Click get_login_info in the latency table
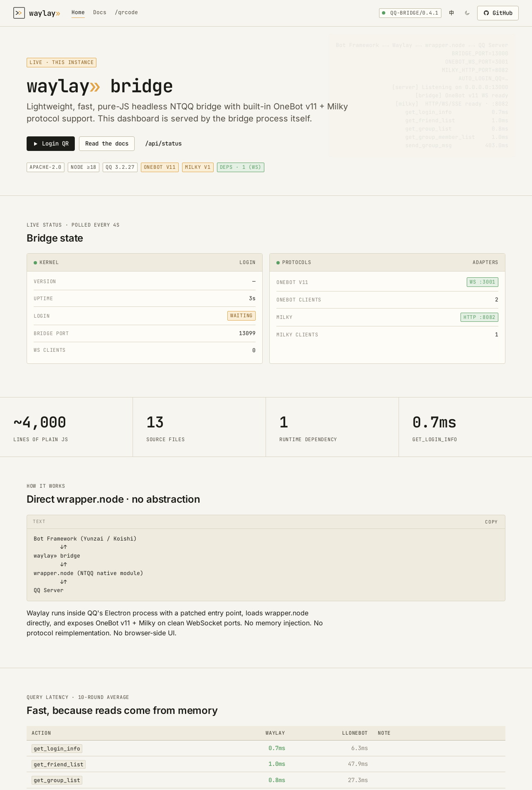This screenshot has width=532, height=790. 57,748
